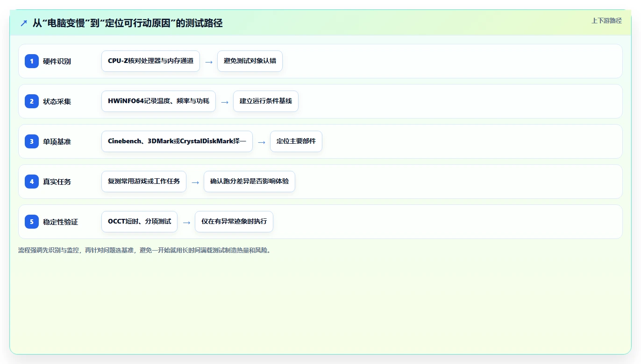Click the diagonal arrow icon beside the title
The image size is (641, 364).
tap(24, 23)
